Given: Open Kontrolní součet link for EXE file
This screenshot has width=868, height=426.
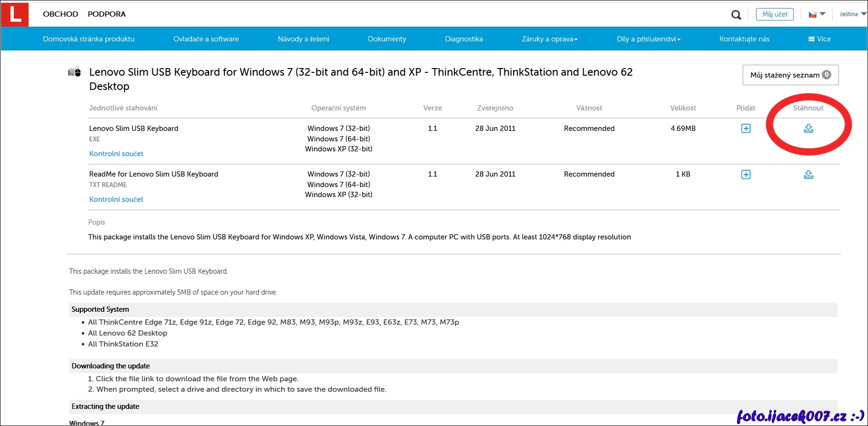Looking at the screenshot, I should 116,154.
